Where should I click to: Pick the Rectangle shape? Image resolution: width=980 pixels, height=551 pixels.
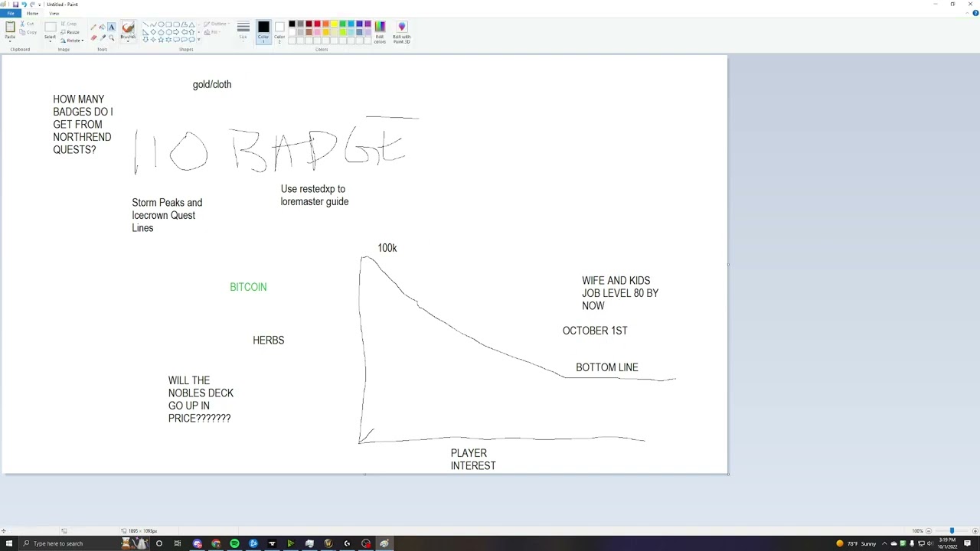pyautogui.click(x=168, y=24)
